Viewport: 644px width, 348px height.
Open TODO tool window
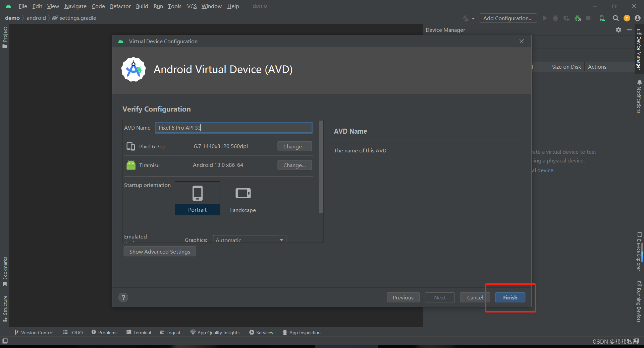(x=73, y=333)
